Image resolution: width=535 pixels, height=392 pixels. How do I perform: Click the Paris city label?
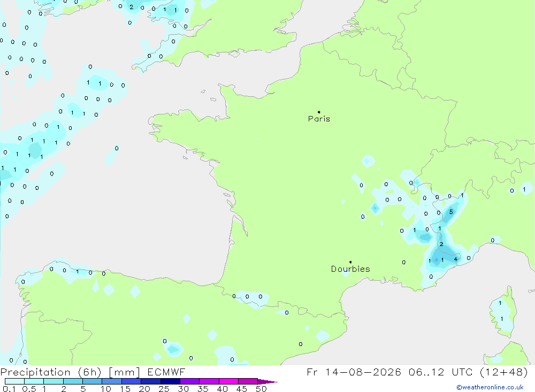319,119
